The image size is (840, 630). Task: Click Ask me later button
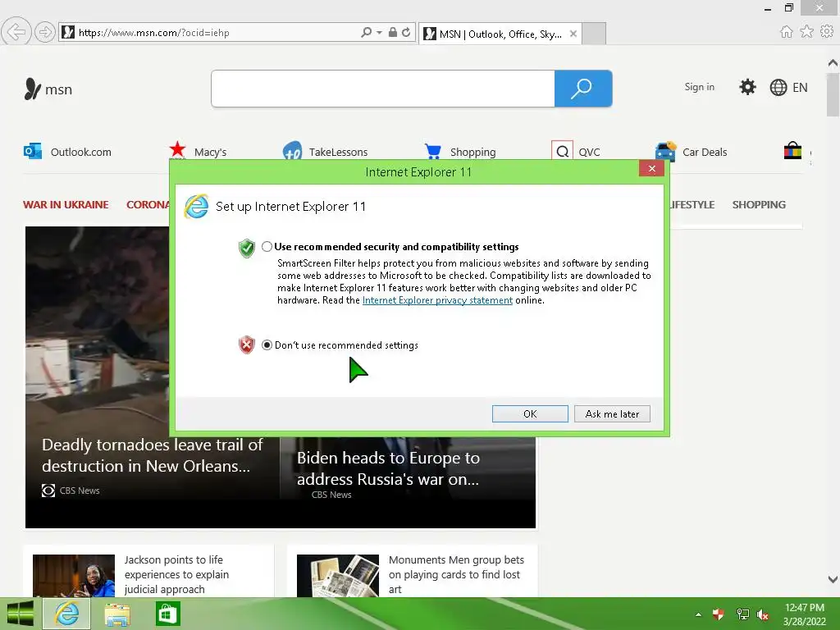click(612, 413)
